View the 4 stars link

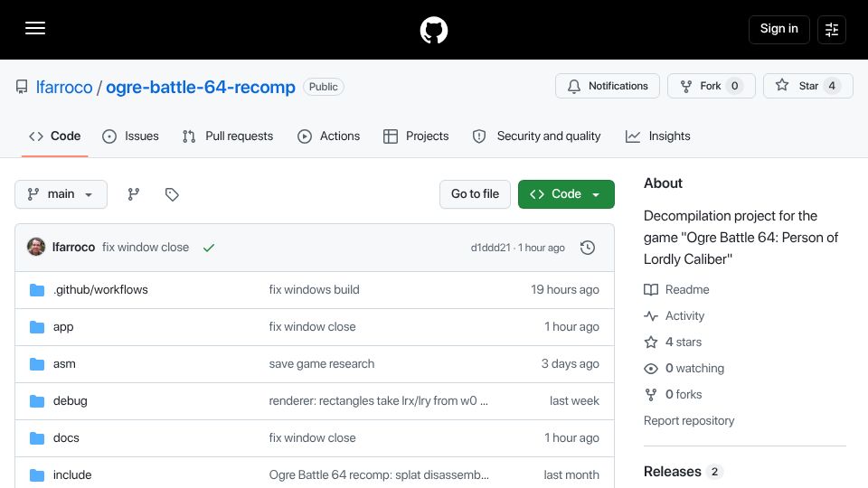[x=673, y=343]
